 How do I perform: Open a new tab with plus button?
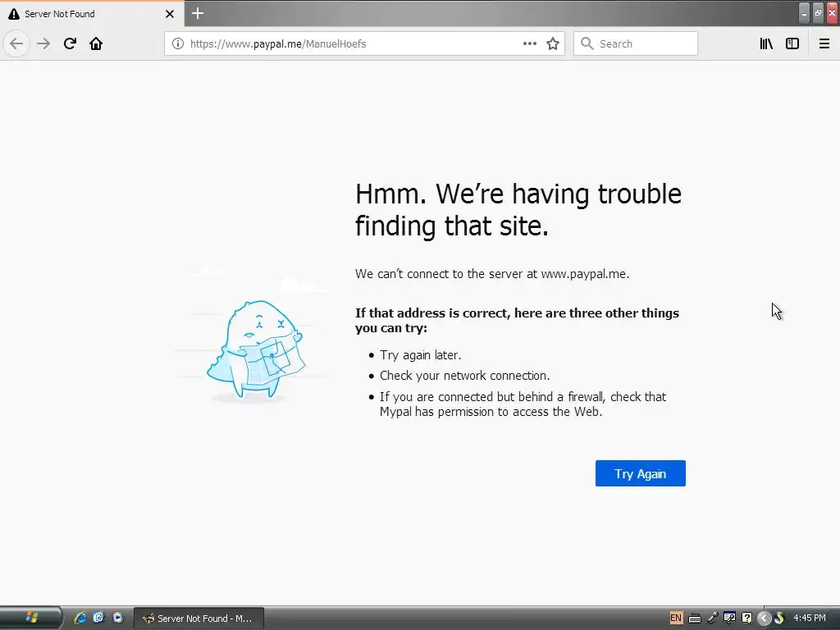[x=197, y=13]
